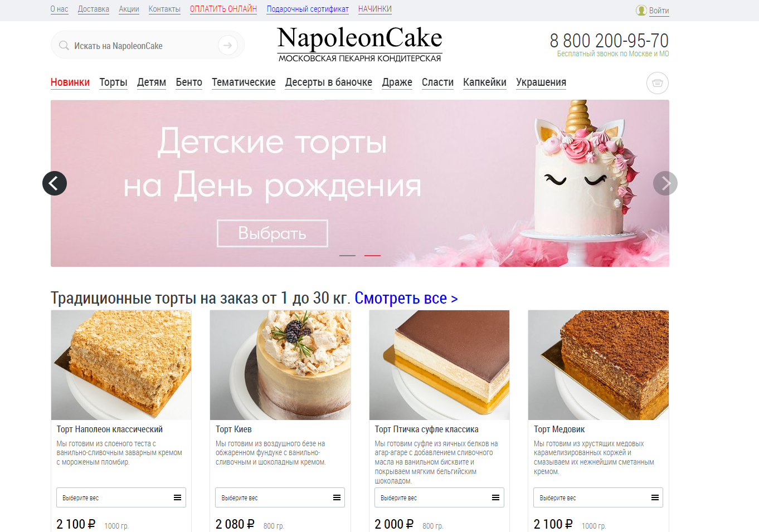Open the Бенто menu category
759x532 pixels.
pyautogui.click(x=189, y=82)
